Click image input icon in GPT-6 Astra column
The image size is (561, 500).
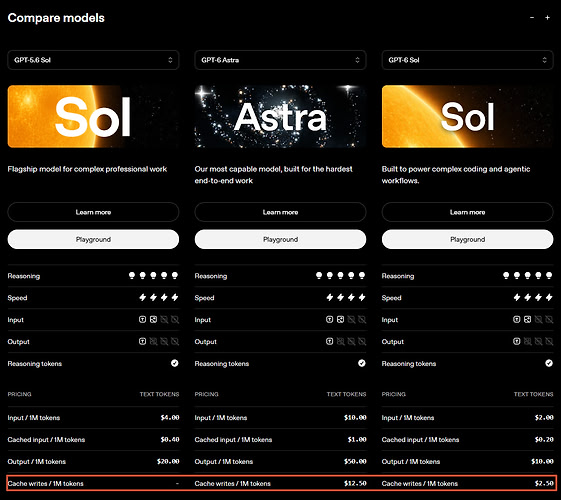click(340, 319)
